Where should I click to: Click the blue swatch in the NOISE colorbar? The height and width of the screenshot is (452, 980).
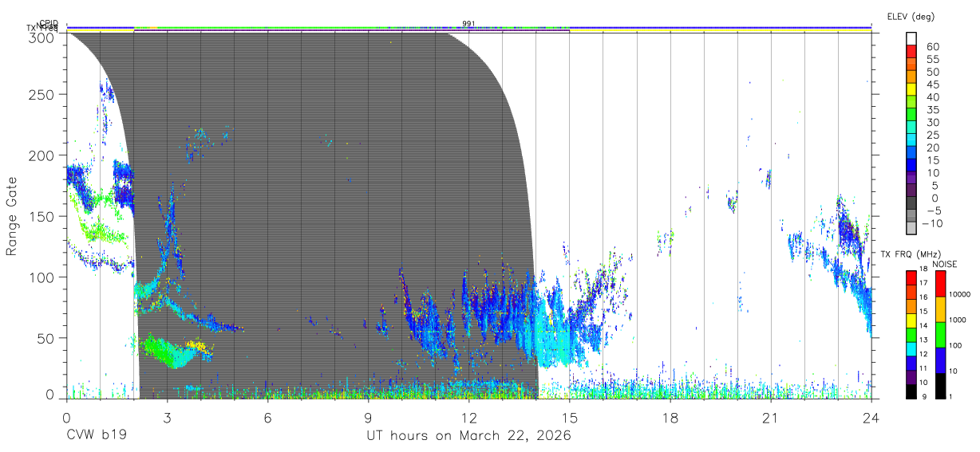(x=939, y=360)
